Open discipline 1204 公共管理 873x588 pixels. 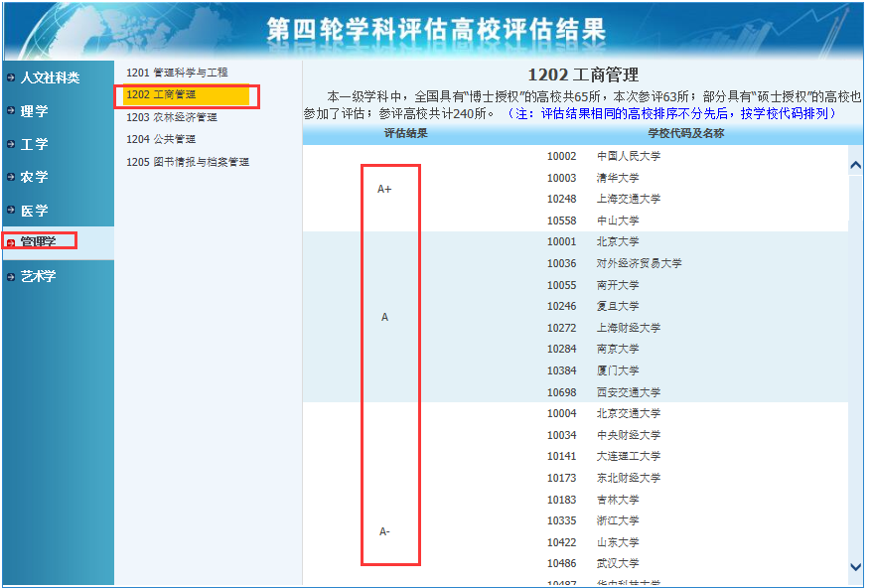point(161,139)
